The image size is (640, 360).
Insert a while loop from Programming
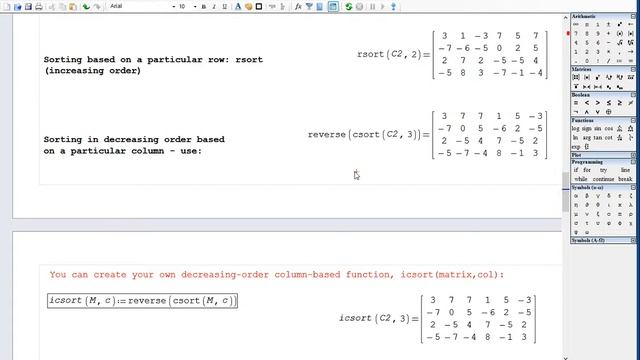580,179
